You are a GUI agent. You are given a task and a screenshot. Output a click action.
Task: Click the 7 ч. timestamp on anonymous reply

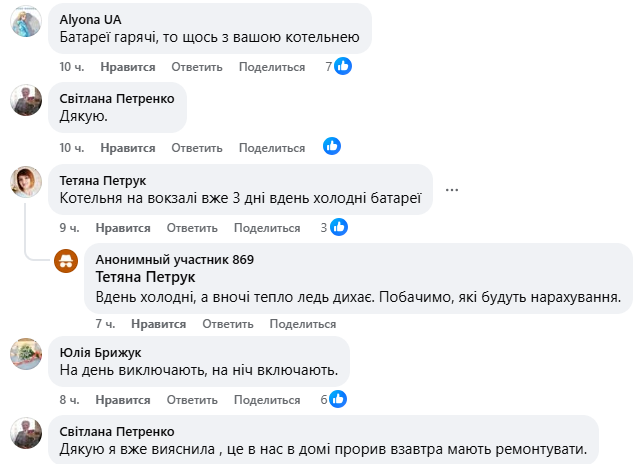[106, 324]
